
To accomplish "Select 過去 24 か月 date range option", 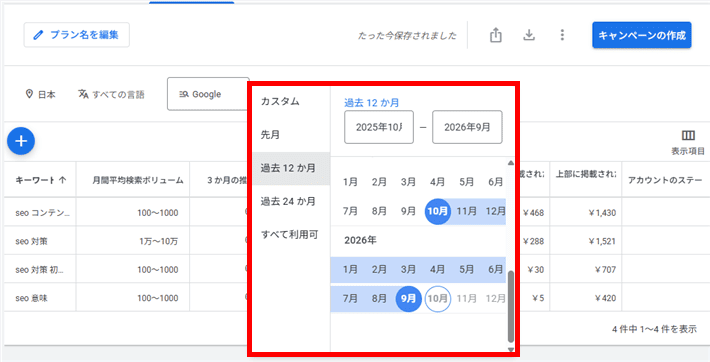I will tap(291, 202).
